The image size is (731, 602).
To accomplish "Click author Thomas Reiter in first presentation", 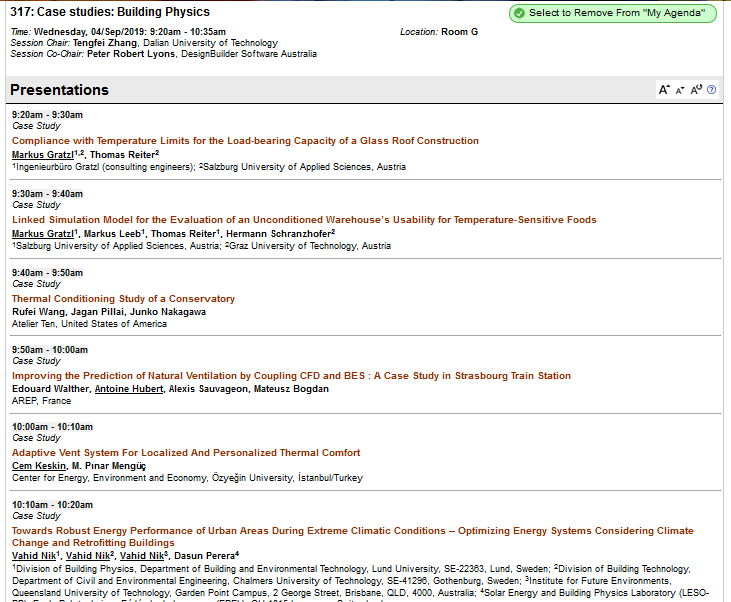I will click(122, 155).
